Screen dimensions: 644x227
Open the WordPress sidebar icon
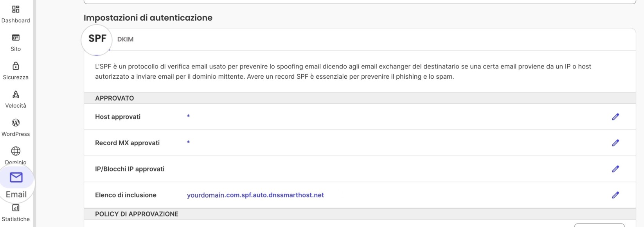coord(16,123)
